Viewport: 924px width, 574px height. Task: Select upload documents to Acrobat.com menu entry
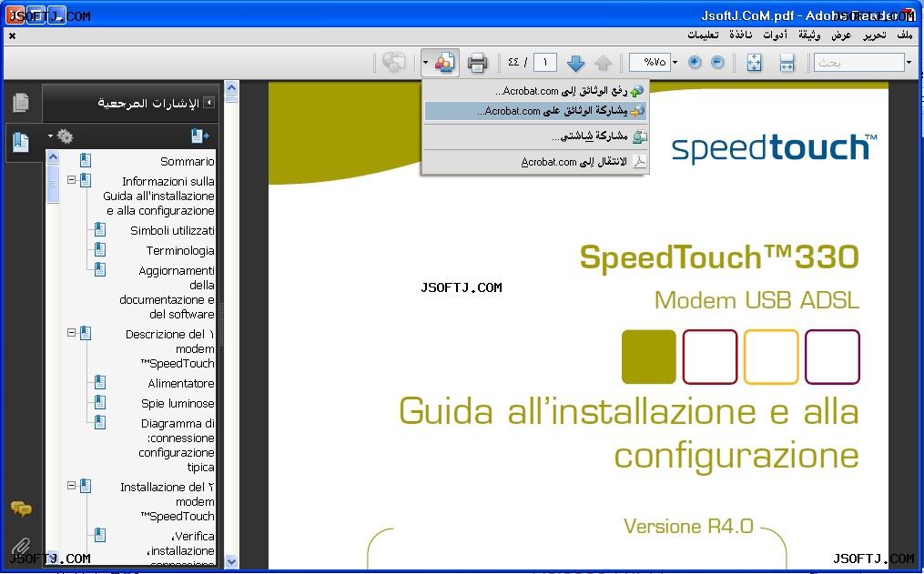pyautogui.click(x=535, y=91)
